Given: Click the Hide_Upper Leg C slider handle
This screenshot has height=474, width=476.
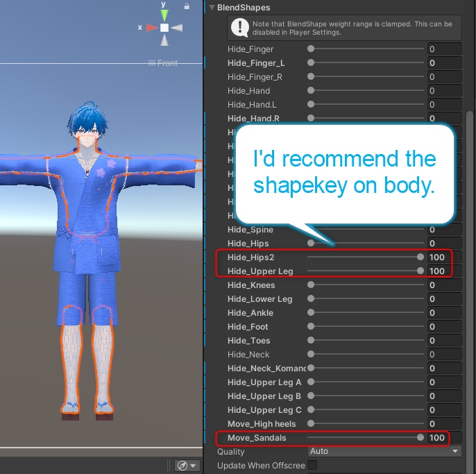Looking at the screenshot, I should click(x=311, y=409).
